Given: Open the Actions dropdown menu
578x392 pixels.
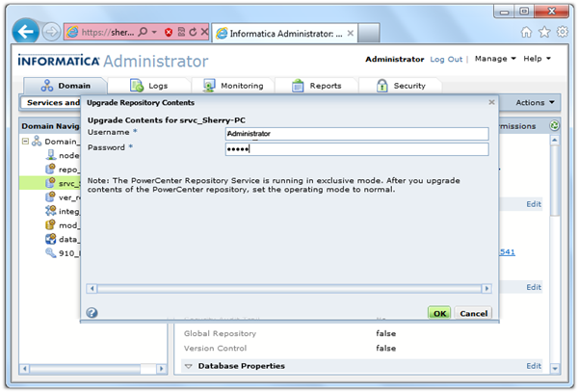Looking at the screenshot, I should pos(535,102).
